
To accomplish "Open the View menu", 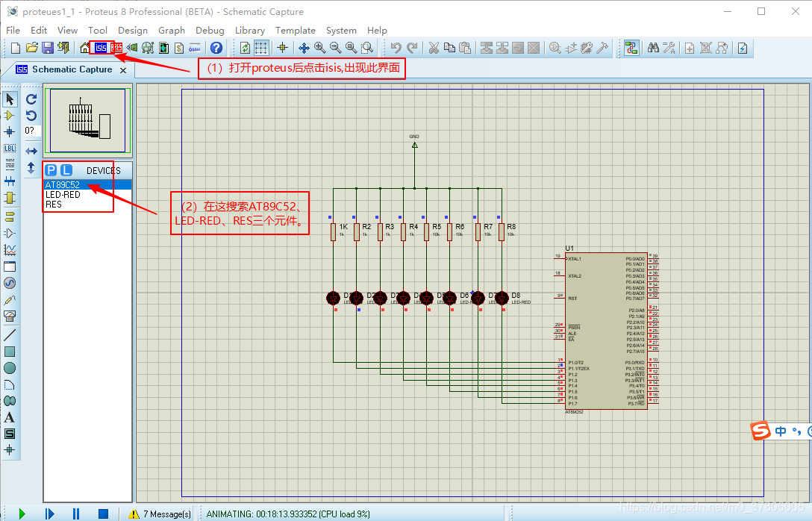I will point(67,31).
